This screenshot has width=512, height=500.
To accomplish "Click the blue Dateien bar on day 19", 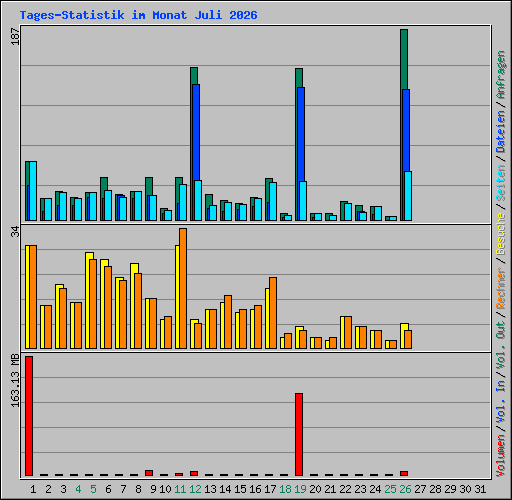I will pos(301,134).
